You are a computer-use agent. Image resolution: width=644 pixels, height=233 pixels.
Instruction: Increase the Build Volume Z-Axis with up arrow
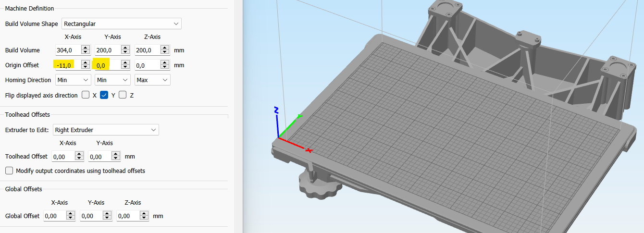pyautogui.click(x=165, y=48)
